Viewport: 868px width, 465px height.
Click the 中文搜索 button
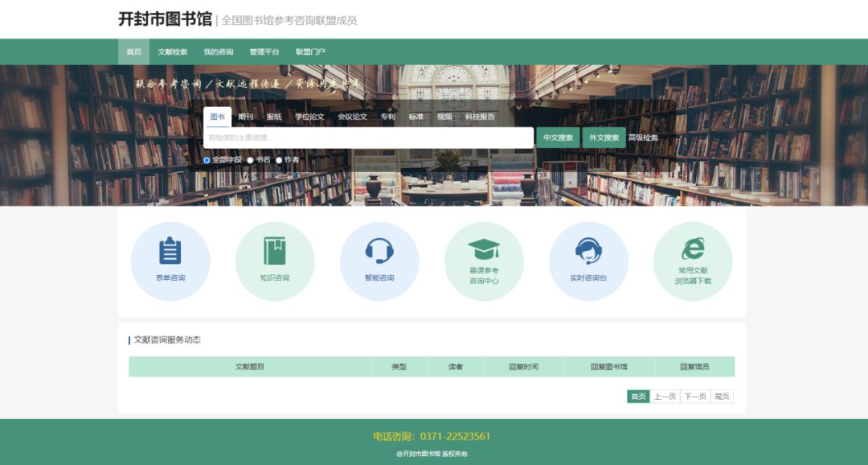click(x=558, y=138)
